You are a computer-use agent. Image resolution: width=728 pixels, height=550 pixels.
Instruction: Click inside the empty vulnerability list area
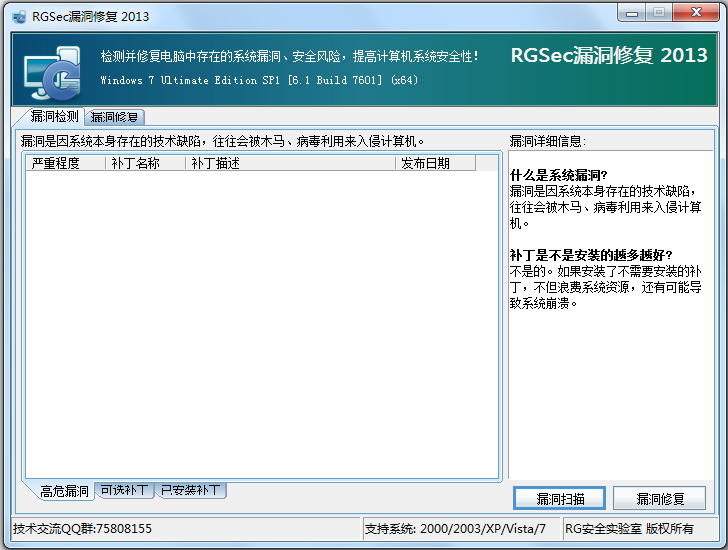pos(260,320)
